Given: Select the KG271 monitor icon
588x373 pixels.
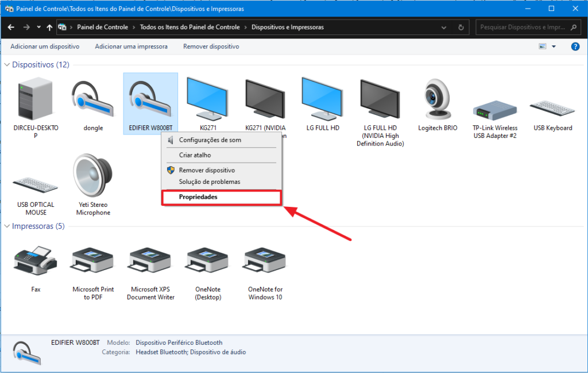Looking at the screenshot, I should point(207,99).
